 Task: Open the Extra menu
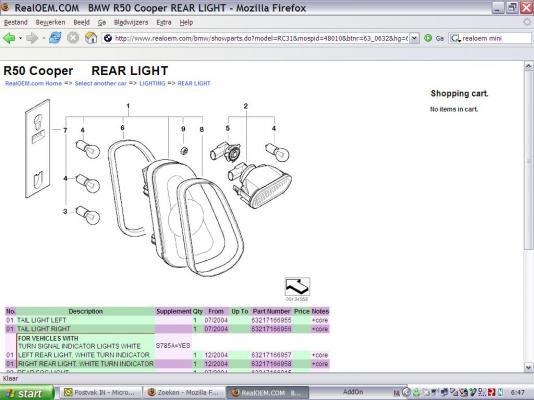[164, 22]
